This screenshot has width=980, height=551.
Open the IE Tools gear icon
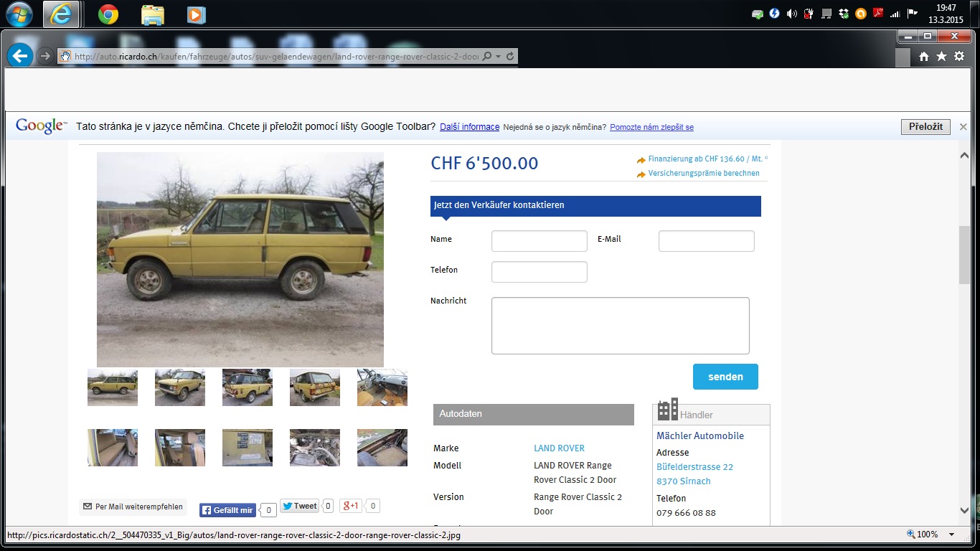coord(959,57)
